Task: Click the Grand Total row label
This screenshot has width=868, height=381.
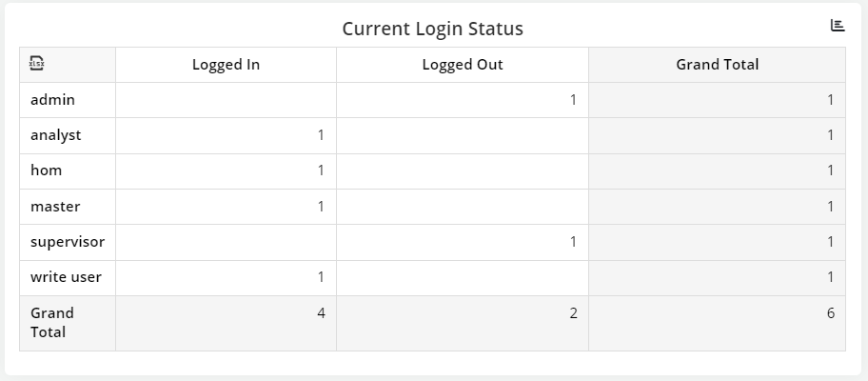Action: point(52,322)
